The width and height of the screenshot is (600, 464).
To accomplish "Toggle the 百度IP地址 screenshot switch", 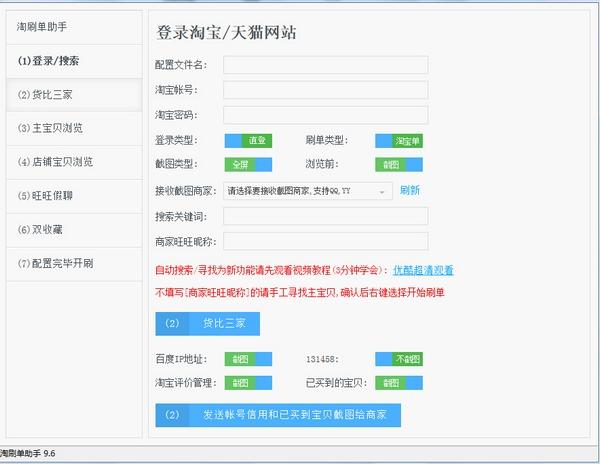I will (x=248, y=359).
